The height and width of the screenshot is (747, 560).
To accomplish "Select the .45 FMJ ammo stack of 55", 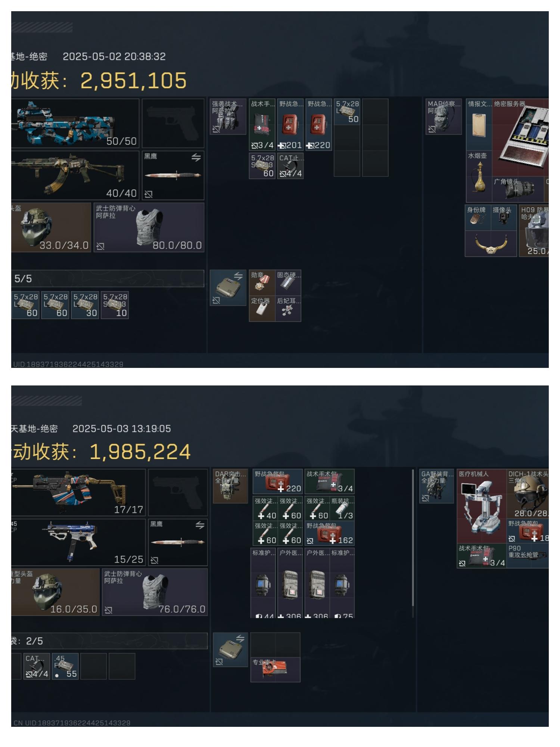I will (65, 666).
